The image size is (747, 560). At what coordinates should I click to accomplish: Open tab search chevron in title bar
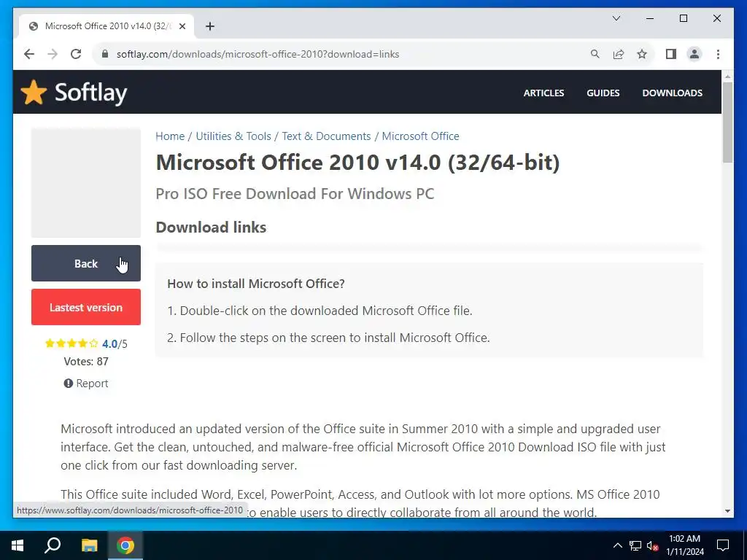tap(616, 18)
